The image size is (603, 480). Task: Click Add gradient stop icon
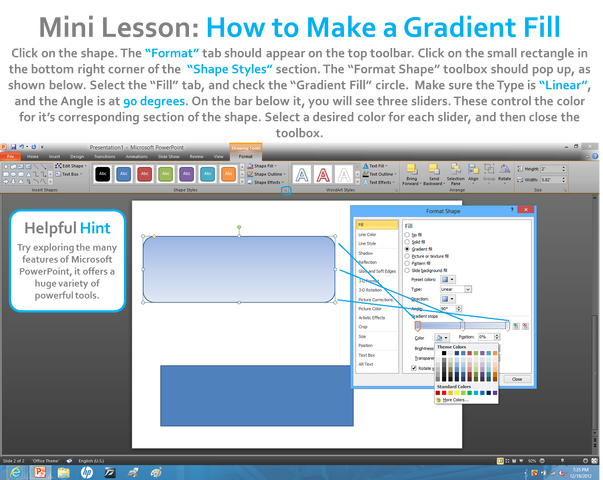[516, 326]
